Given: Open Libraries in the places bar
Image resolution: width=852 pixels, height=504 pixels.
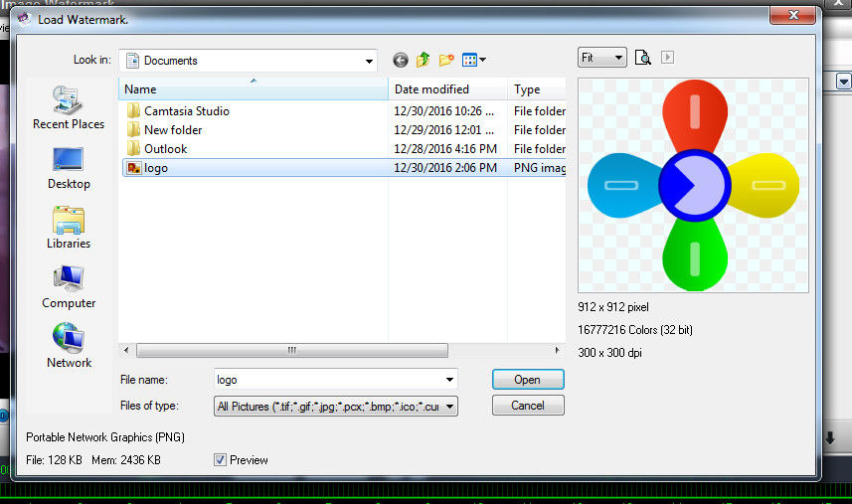Looking at the screenshot, I should click(x=69, y=228).
